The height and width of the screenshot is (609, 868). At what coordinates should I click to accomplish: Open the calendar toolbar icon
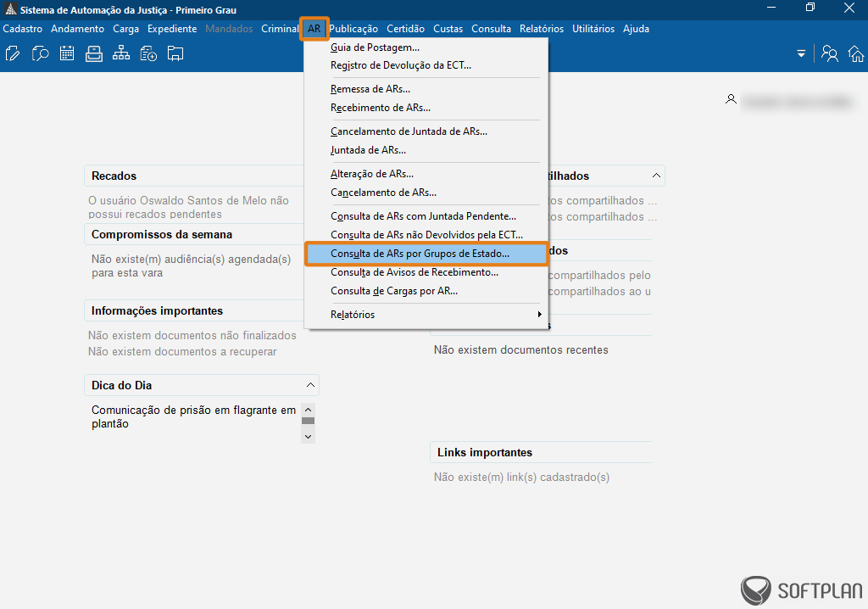[x=67, y=53]
